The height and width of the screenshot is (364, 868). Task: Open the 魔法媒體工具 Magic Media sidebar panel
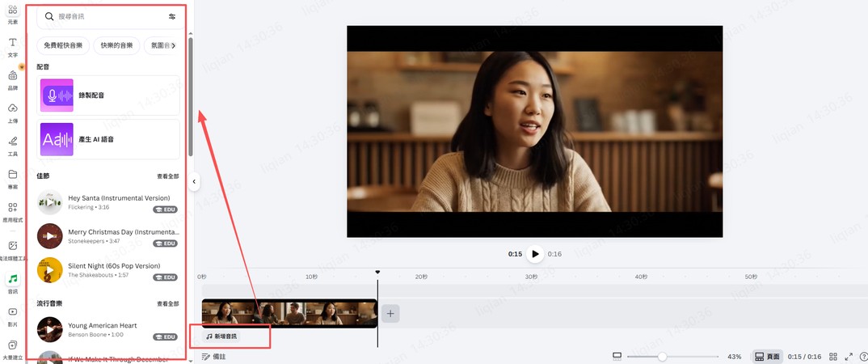point(13,251)
